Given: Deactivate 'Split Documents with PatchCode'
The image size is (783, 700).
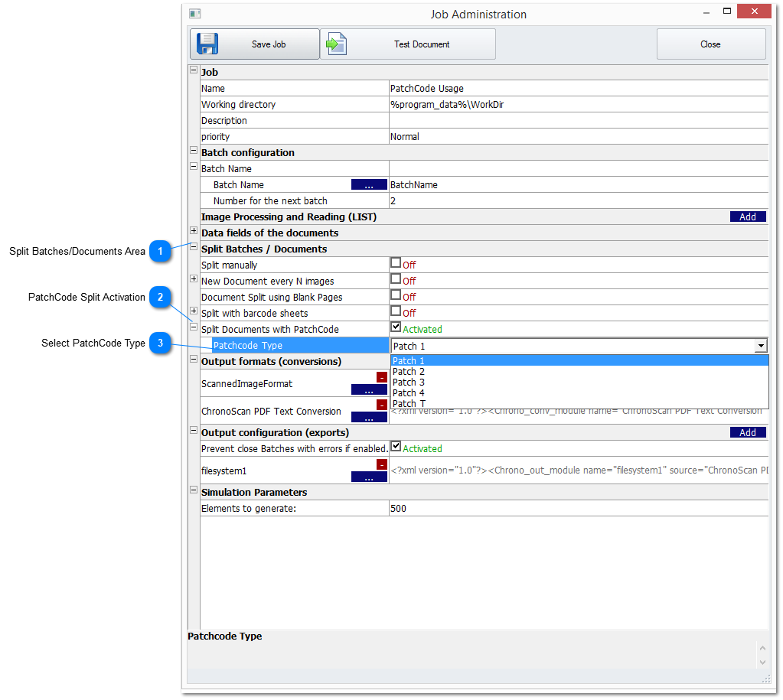Looking at the screenshot, I should 396,328.
